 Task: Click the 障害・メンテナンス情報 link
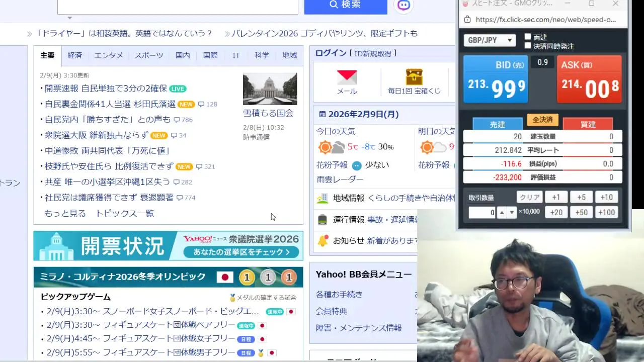pos(359,328)
